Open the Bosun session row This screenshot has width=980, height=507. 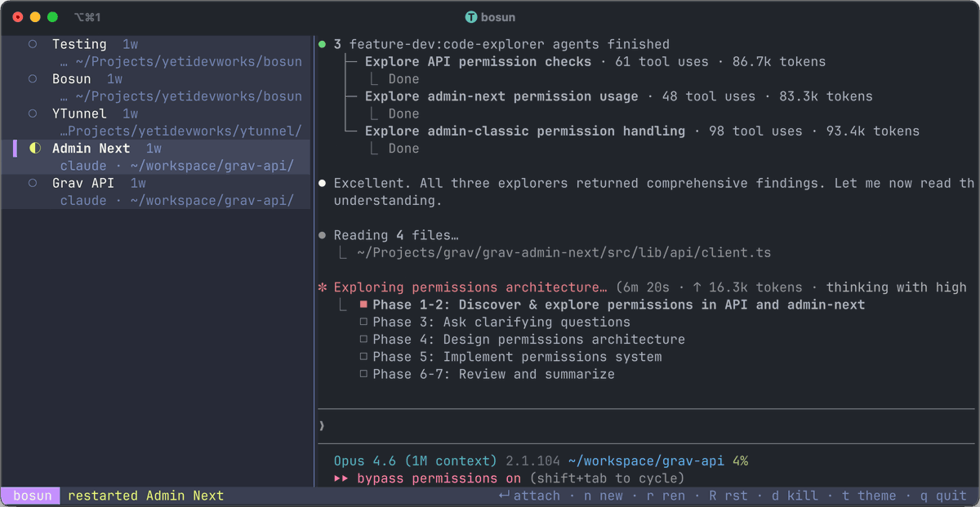(156, 87)
